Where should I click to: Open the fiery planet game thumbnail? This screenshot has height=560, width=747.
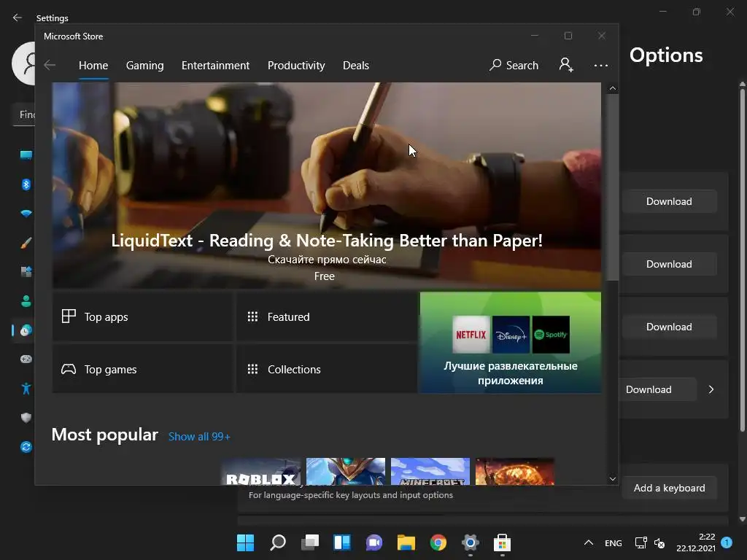(x=515, y=472)
